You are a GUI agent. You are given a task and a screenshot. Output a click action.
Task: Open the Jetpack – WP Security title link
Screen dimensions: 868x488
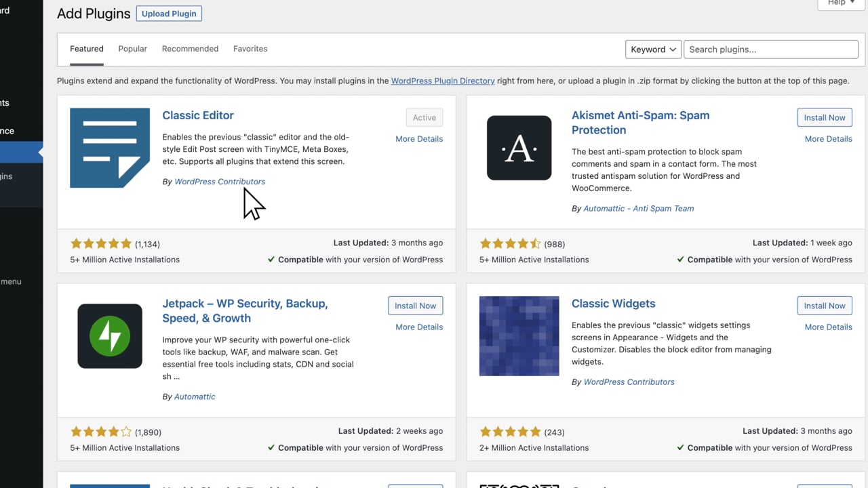point(245,310)
